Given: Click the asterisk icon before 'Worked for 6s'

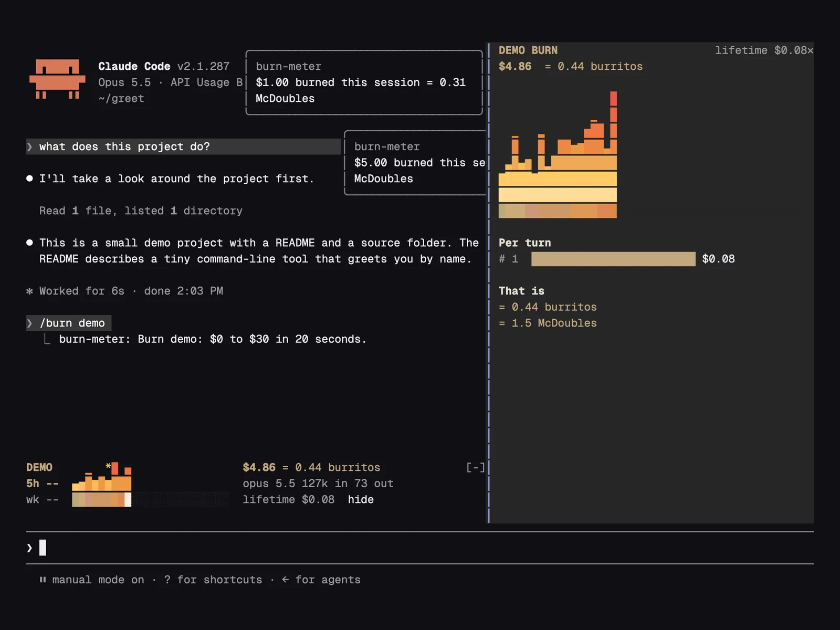Looking at the screenshot, I should tap(29, 291).
